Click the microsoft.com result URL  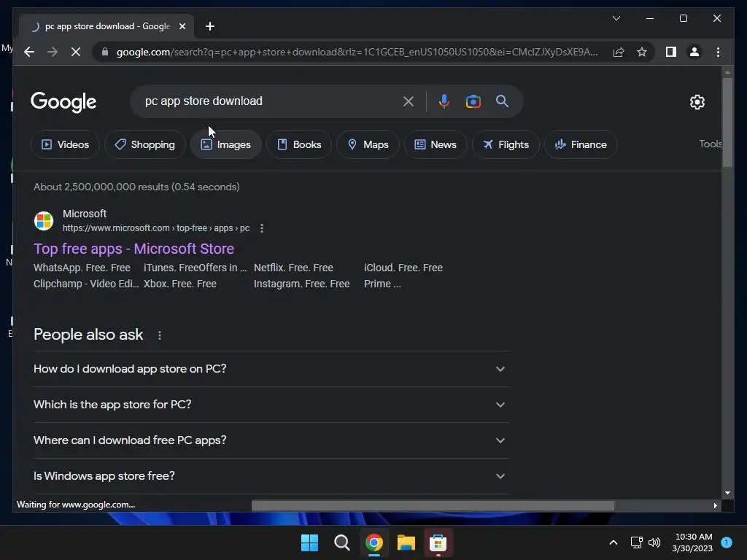tap(156, 228)
